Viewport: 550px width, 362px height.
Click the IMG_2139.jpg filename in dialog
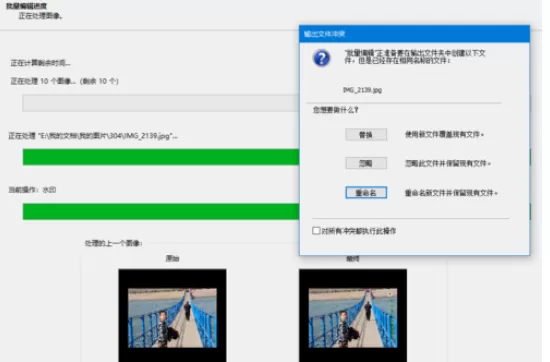pyautogui.click(x=362, y=90)
